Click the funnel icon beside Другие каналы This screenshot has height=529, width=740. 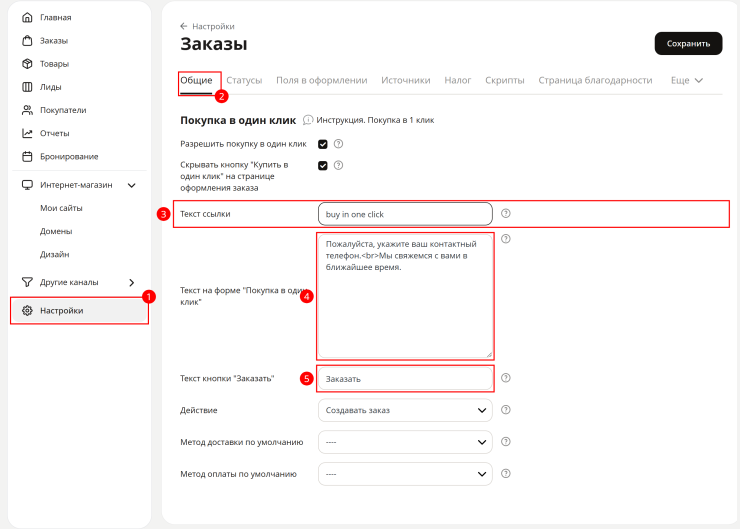(x=27, y=282)
